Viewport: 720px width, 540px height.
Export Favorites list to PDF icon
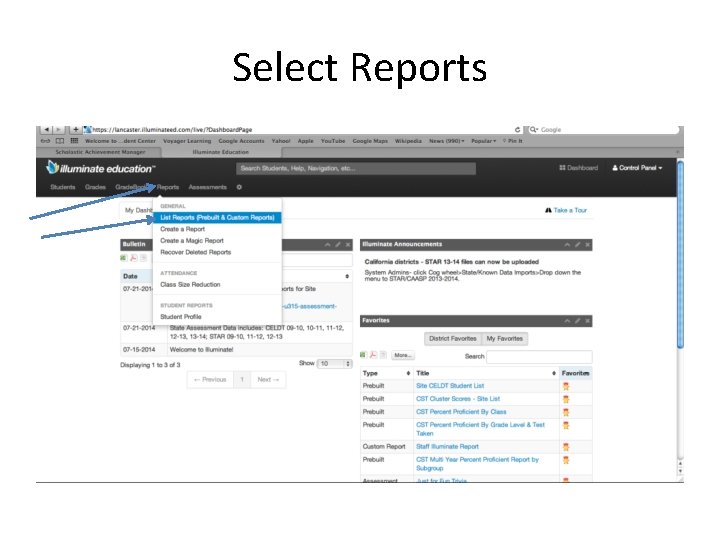pos(373,355)
